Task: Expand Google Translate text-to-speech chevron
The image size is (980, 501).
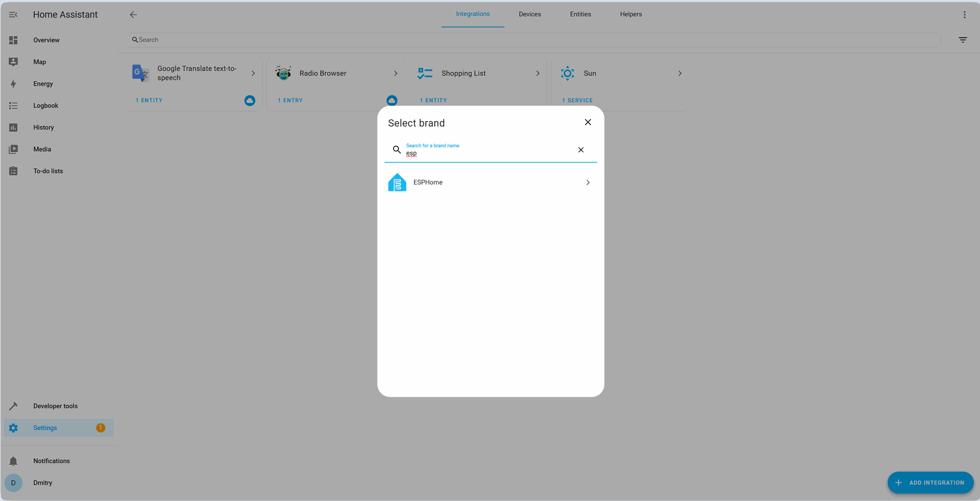Action: point(253,74)
